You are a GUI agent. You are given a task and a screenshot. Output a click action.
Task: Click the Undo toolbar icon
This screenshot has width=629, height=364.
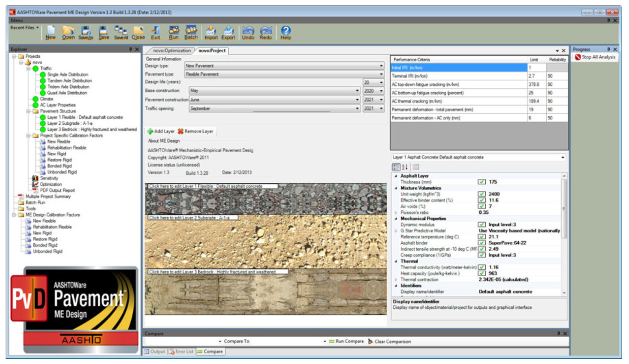(x=248, y=30)
